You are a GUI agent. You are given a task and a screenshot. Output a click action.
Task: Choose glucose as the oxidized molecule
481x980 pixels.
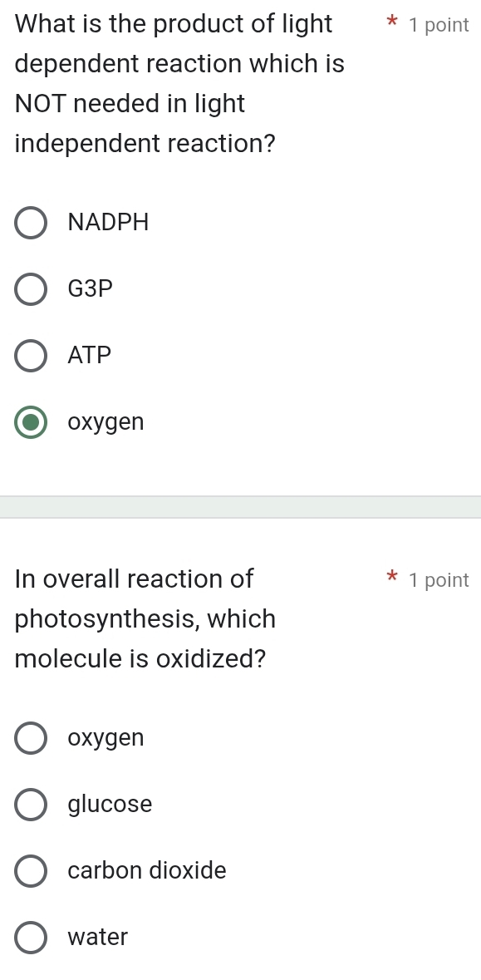coord(31,805)
